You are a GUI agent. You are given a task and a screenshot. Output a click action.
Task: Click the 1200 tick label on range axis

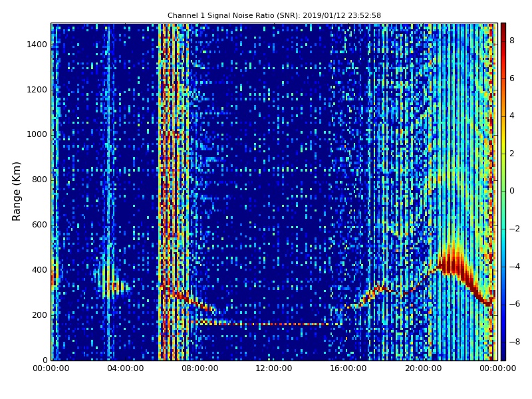(37, 90)
